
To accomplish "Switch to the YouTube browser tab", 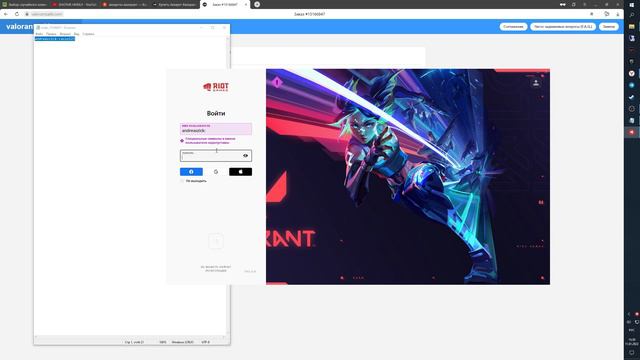I will 74,4.
